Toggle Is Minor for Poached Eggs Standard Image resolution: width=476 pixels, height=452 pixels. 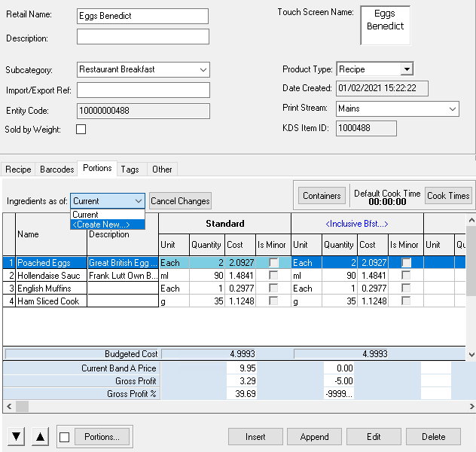273,263
